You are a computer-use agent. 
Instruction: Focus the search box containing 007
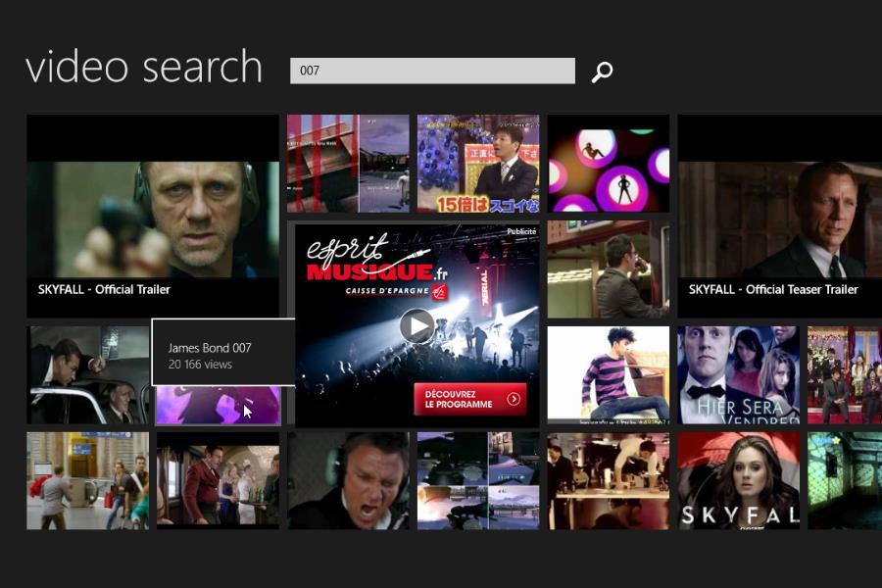tap(432, 71)
